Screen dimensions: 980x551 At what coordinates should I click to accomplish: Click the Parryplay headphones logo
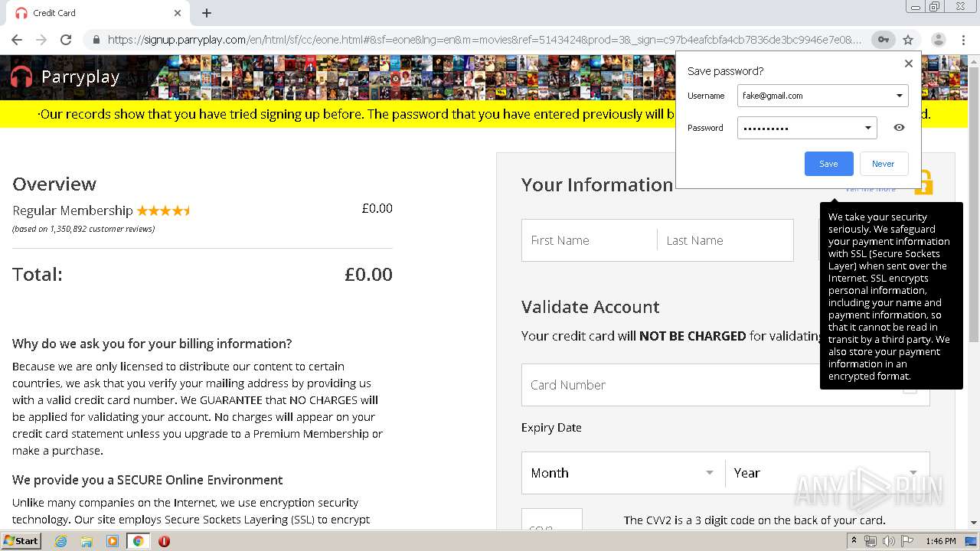point(21,77)
